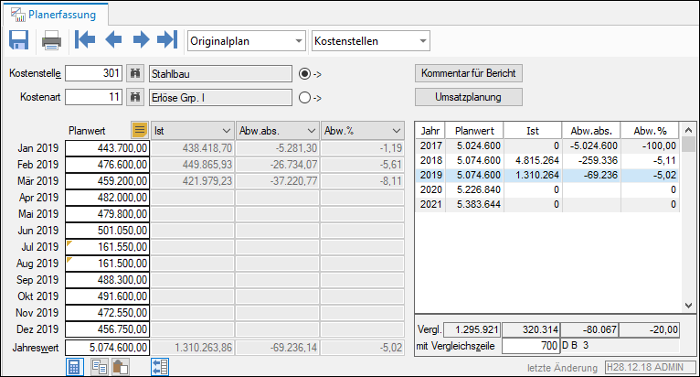This screenshot has height=377, width=700.
Task: Select the Kostenstelle radio button
Action: (x=304, y=74)
